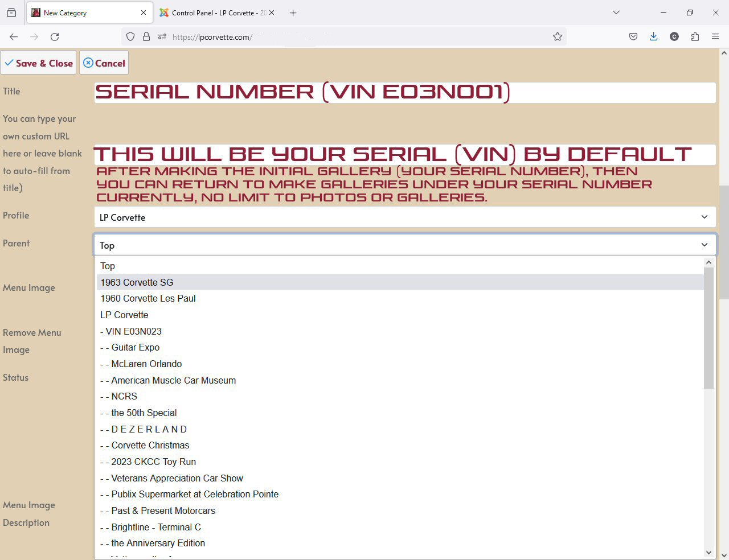Select 'Top' in the parent list

[400, 266]
